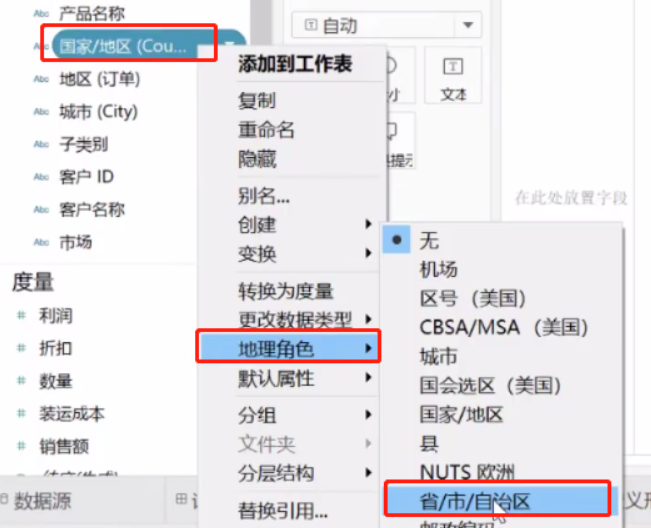Select the 城市 (City) dimension field
The width and height of the screenshot is (651, 528).
[98, 112]
